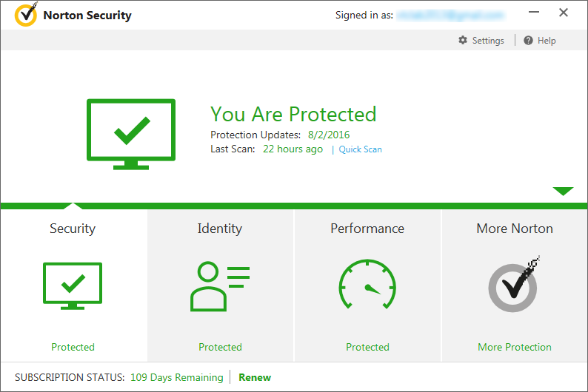Click the More Norton checkmark icon
Image resolution: width=588 pixels, height=392 pixels.
pyautogui.click(x=514, y=285)
